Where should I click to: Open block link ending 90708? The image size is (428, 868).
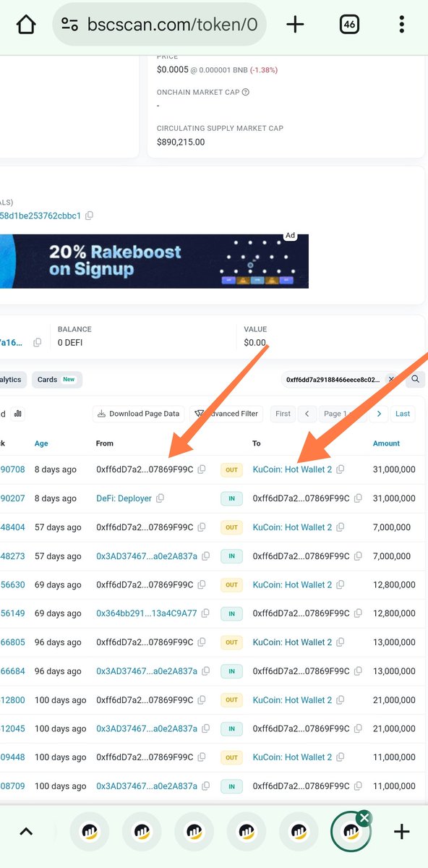12,469
